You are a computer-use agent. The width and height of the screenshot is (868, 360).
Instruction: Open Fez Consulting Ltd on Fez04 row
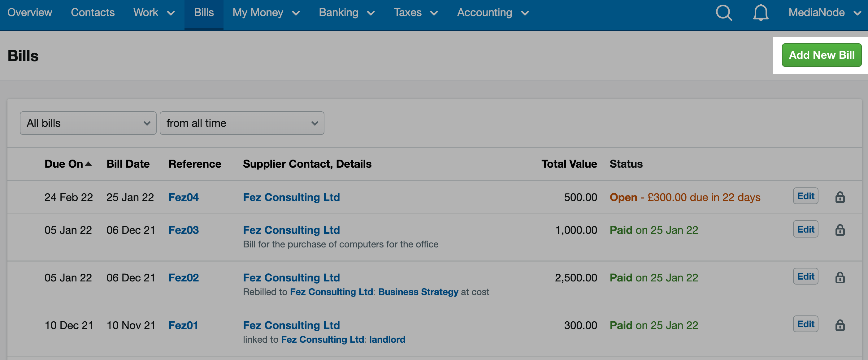[x=292, y=197]
